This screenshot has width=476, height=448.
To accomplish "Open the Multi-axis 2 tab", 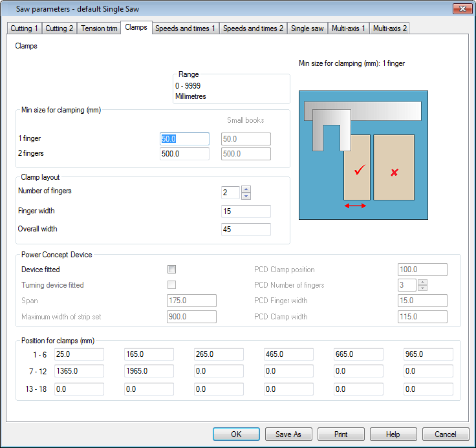I will [390, 28].
